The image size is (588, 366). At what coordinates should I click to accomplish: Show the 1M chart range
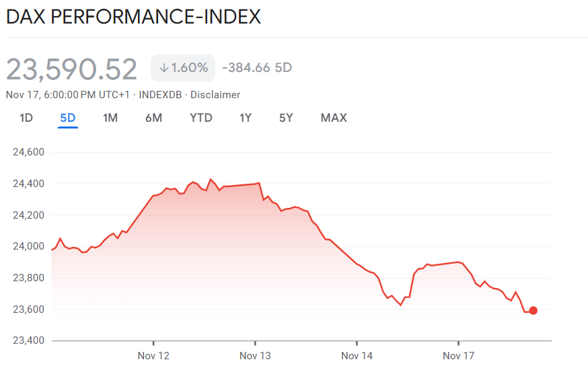(x=110, y=118)
